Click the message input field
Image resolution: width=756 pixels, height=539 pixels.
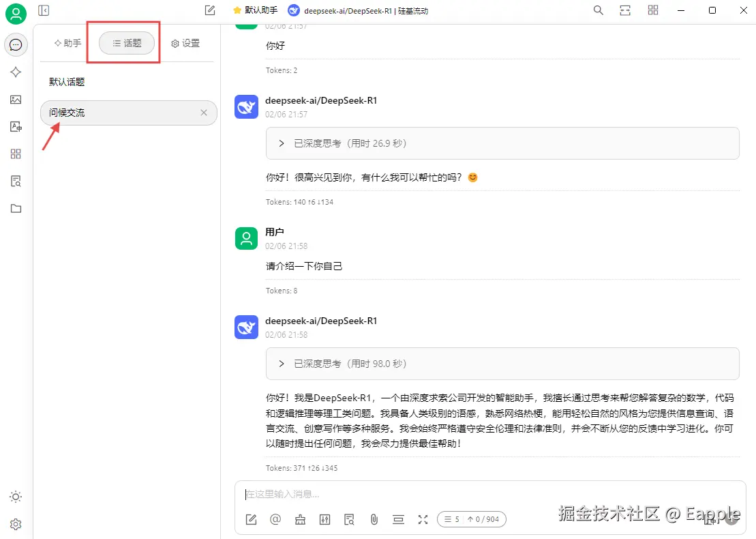[x=490, y=494]
